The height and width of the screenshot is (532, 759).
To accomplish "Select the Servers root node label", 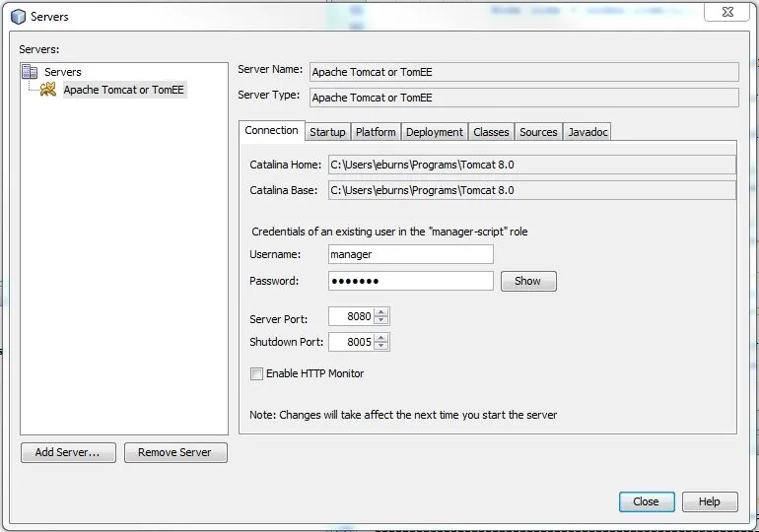I will 63,72.
